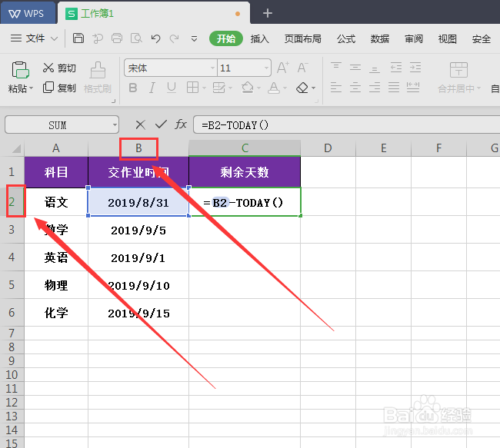Viewport: 500px width, 448px height.
Task: Click the WPS home tab
Action: tap(28, 13)
